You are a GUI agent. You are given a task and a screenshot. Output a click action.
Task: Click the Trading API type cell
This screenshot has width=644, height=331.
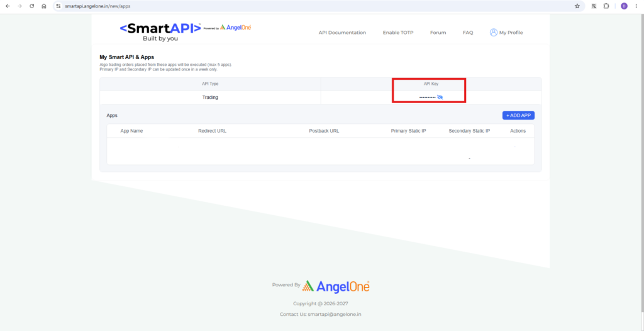coord(210,98)
